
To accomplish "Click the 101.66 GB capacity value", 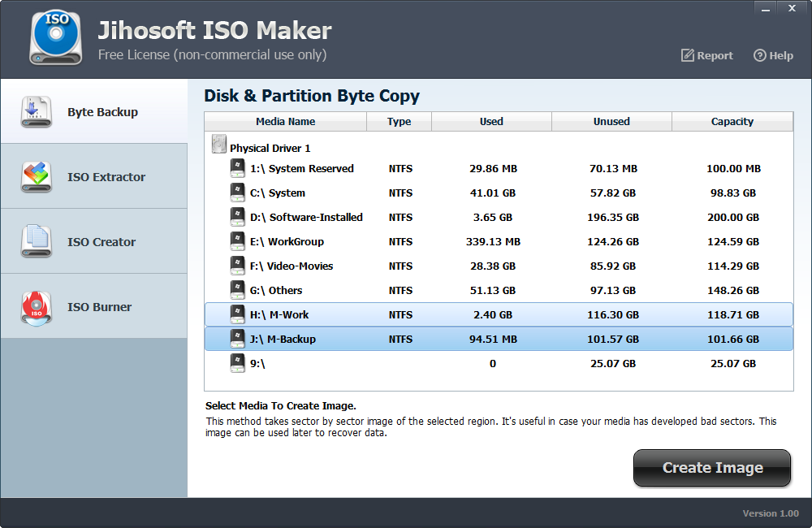I will pos(733,339).
